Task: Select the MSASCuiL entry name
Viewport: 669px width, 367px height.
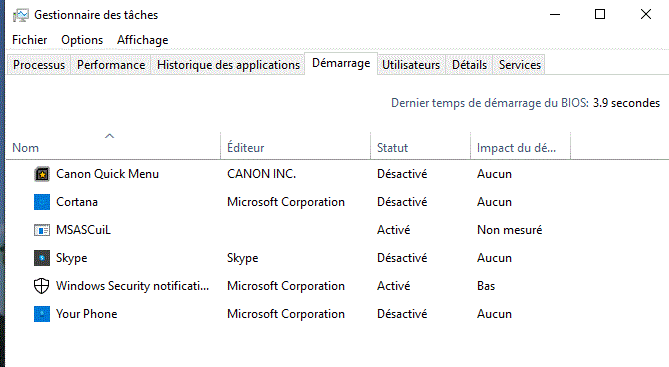Action: click(x=83, y=230)
